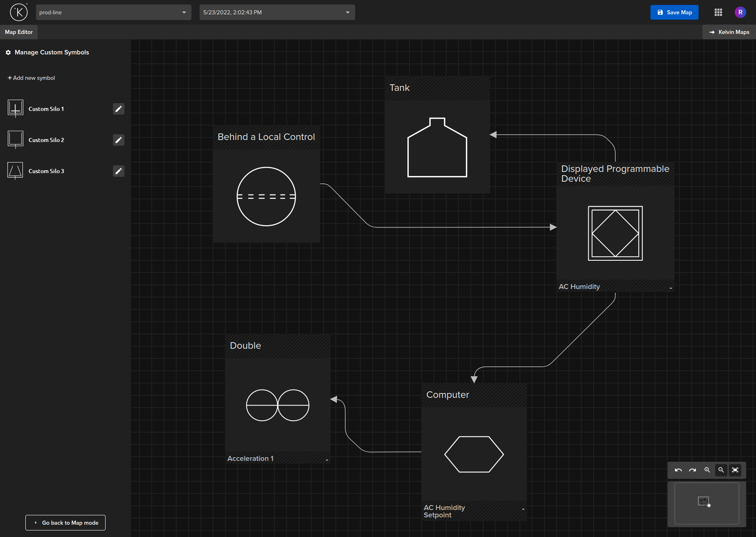Open the user profile avatar

click(x=740, y=12)
